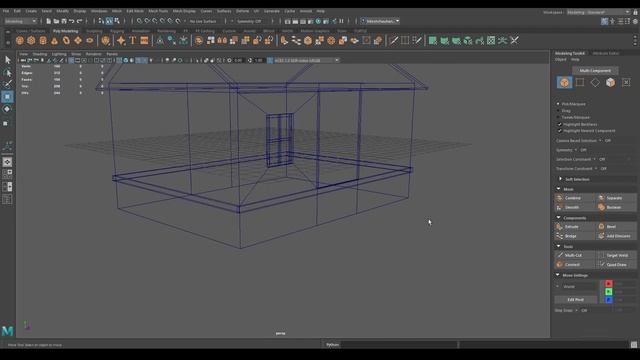Open the Mesh Tools menu
Viewport: 640px width, 360px height.
pyautogui.click(x=158, y=11)
